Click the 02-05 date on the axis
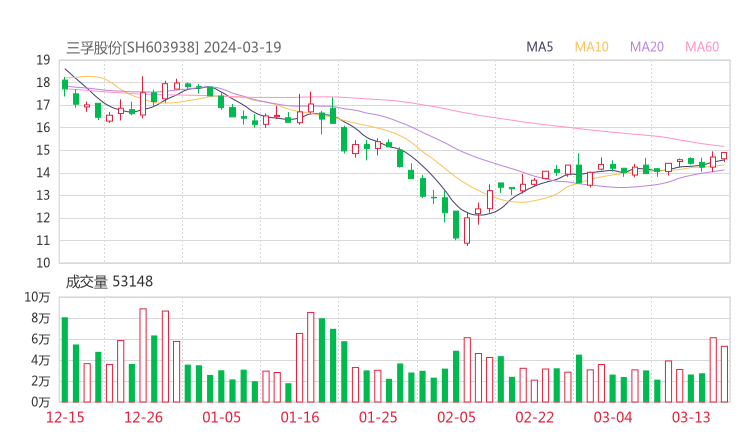This screenshot has height=440, width=740. click(456, 417)
